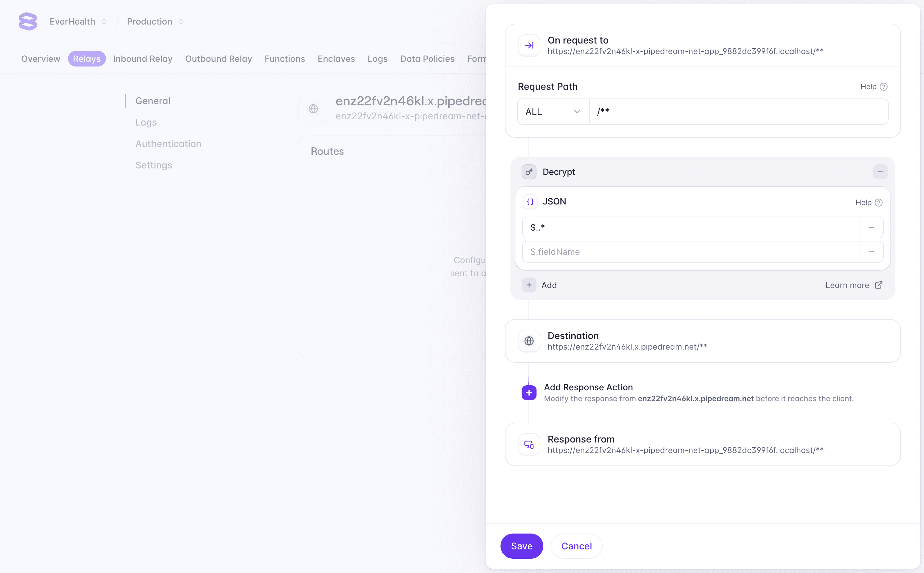Collapse the Decrypt action with minus button
Viewport: 924px width, 573px height.
880,172
